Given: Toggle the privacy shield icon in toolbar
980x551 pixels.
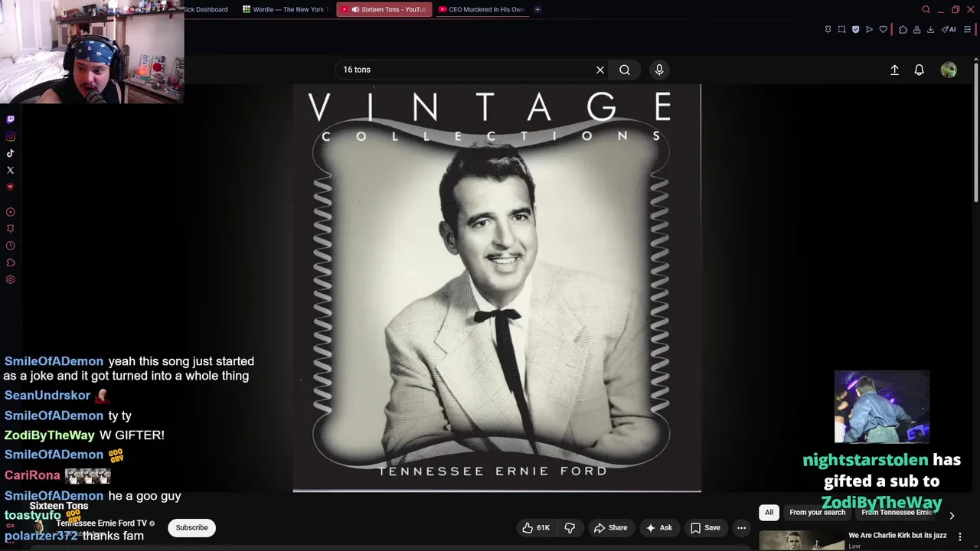Looking at the screenshot, I should pos(855,29).
